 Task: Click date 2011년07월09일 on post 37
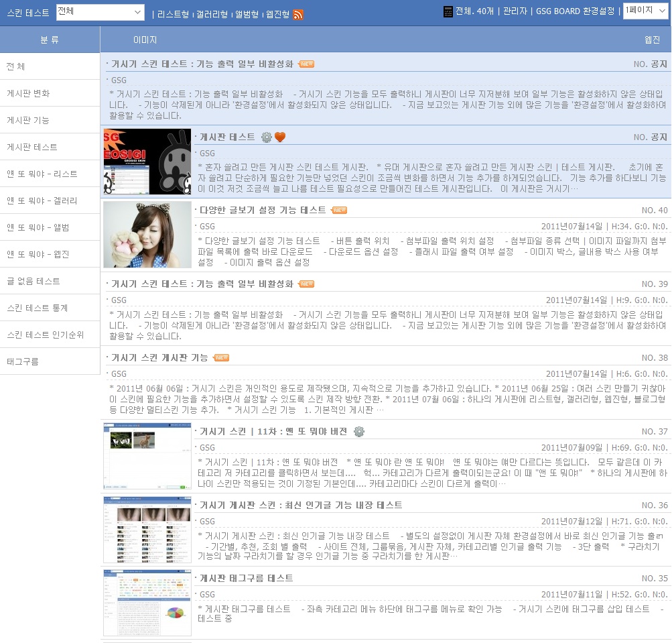point(572,448)
